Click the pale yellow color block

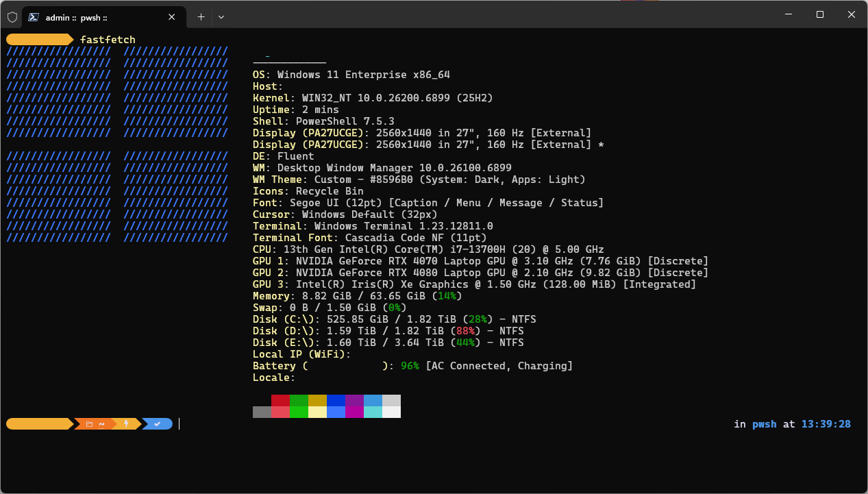tap(317, 412)
